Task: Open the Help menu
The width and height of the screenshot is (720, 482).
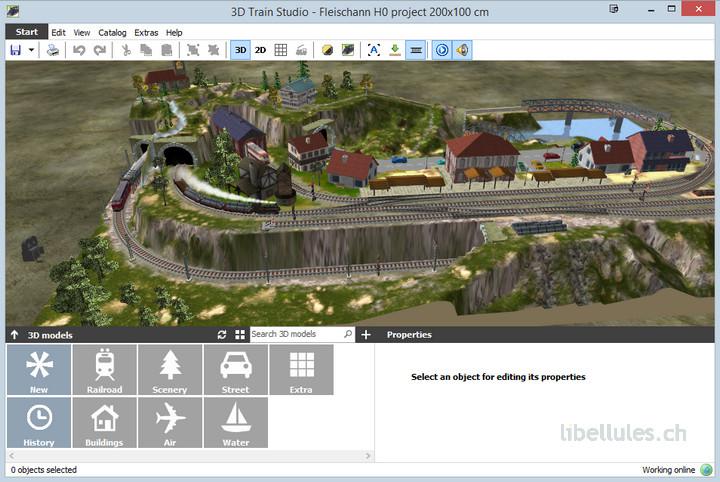Action: point(174,33)
